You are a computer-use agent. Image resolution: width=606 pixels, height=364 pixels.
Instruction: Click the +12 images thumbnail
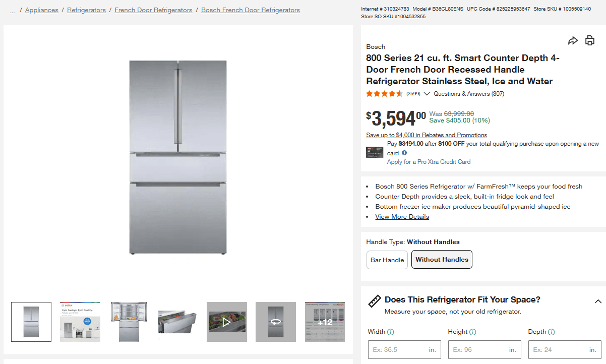(325, 322)
